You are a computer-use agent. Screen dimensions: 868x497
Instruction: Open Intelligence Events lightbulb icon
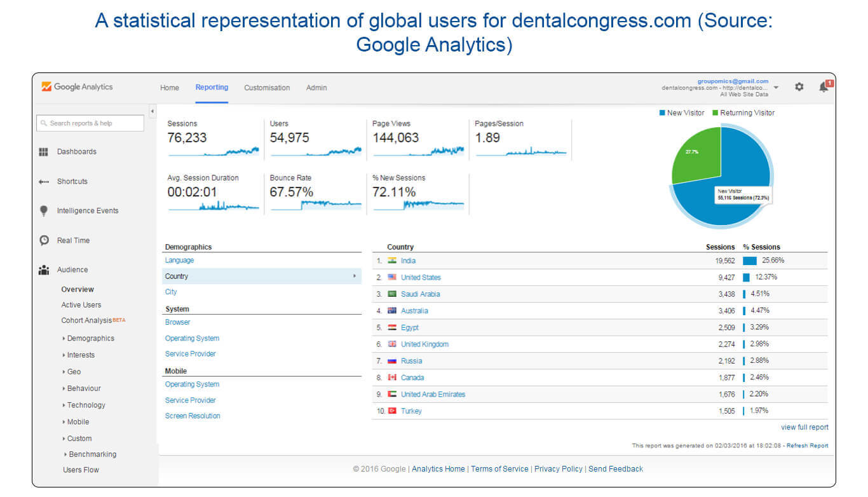coord(43,211)
